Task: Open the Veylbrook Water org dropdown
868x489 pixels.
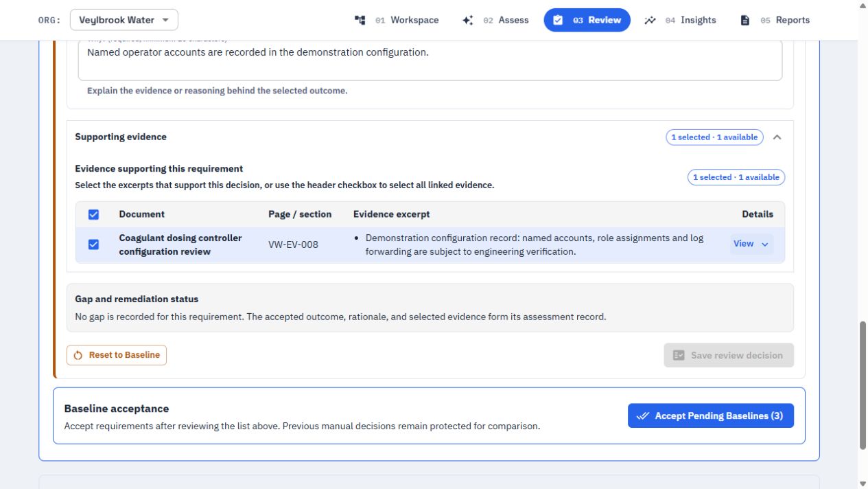Action: pos(124,20)
